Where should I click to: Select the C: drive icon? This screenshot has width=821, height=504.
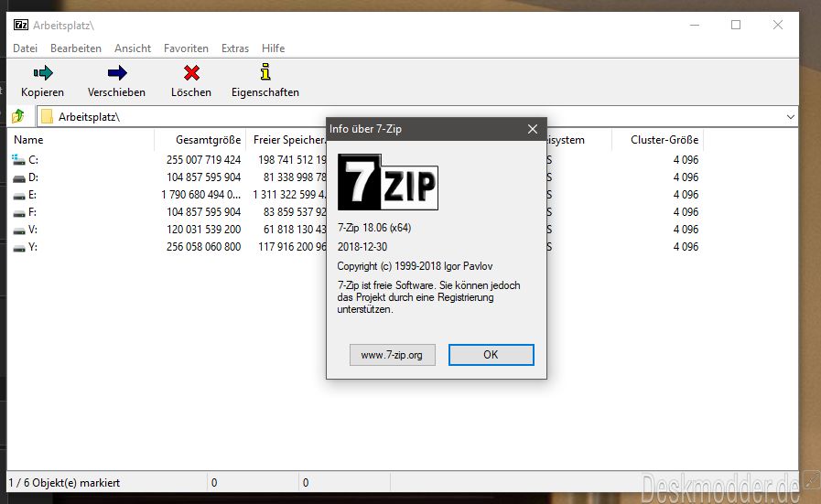point(18,160)
